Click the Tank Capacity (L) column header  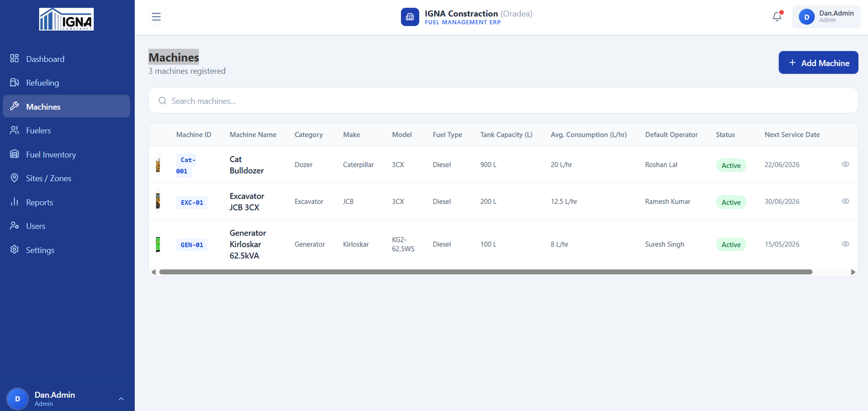506,134
